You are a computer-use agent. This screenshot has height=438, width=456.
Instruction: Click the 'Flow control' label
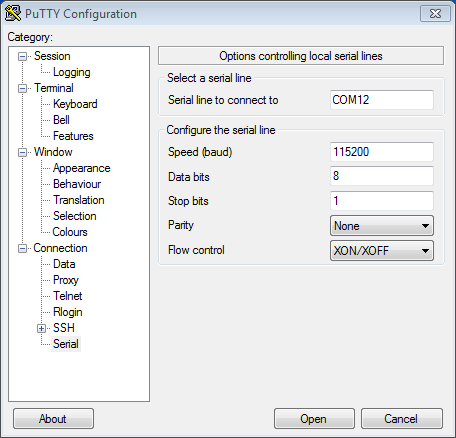tap(196, 250)
